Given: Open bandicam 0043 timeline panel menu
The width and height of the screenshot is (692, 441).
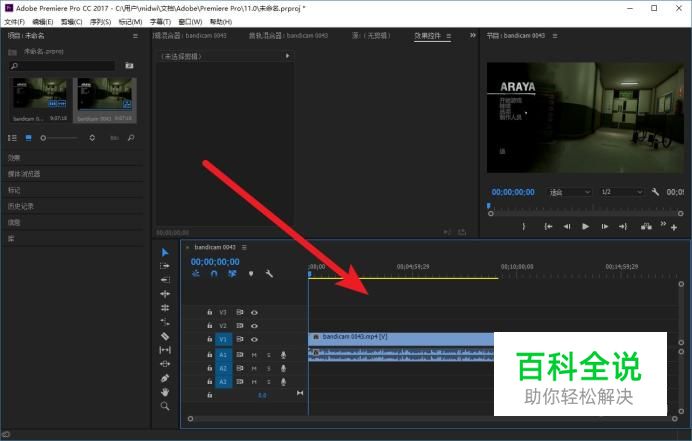Looking at the screenshot, I should tap(244, 247).
